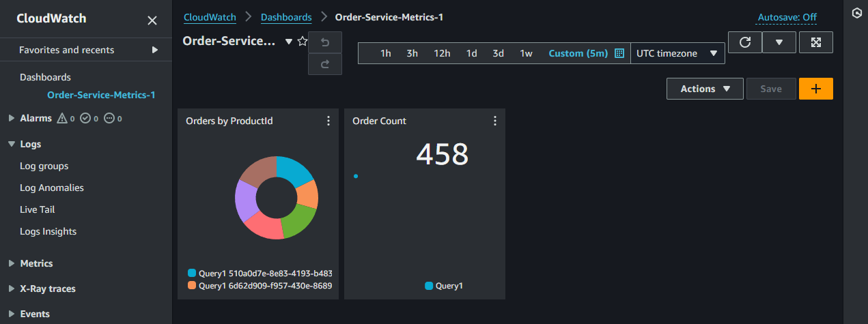
Task: Open Log groups page
Action: [44, 166]
